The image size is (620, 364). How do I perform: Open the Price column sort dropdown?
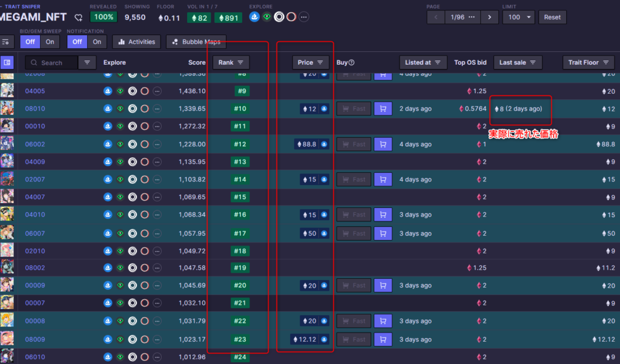point(311,62)
